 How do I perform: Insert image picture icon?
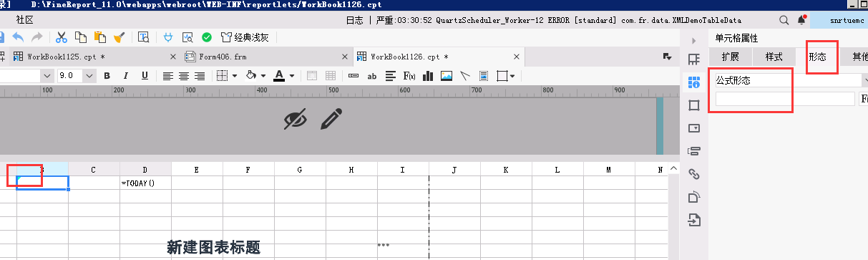[x=447, y=75]
